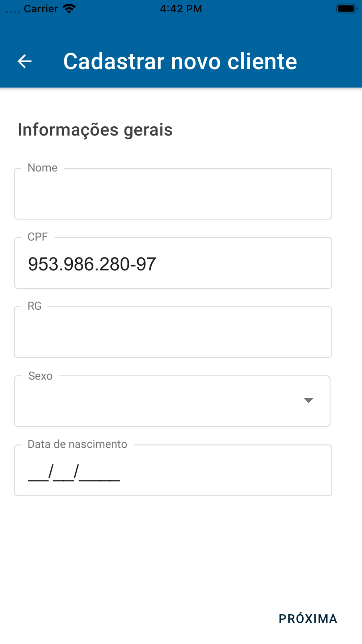Click the cellular signal dots
Viewport: 362px width, 644px height.
13,11
